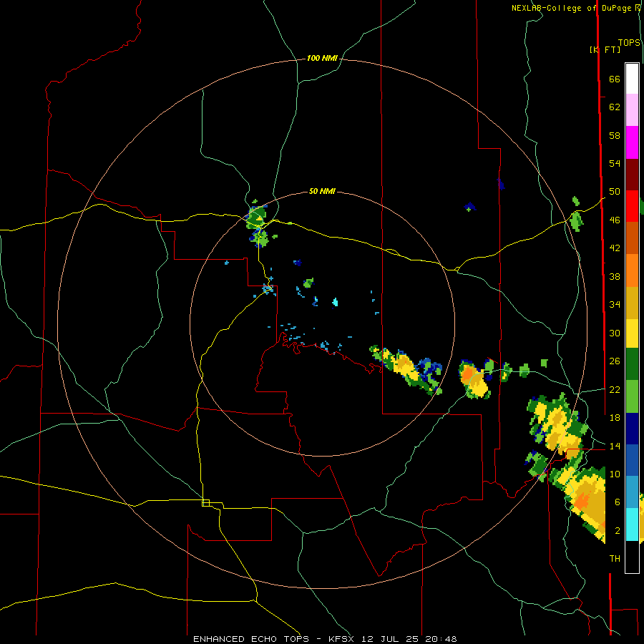Select the cyan legend swatch
This screenshot has height=644, width=644.
coord(632,525)
